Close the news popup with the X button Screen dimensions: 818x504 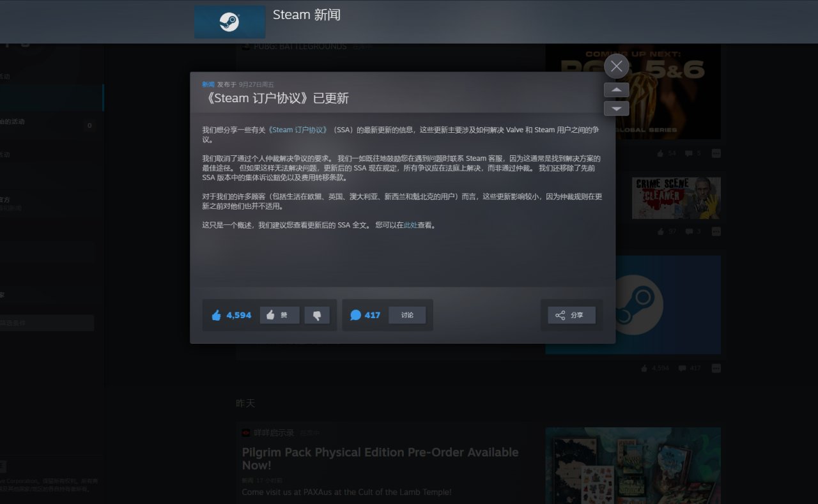click(x=616, y=66)
